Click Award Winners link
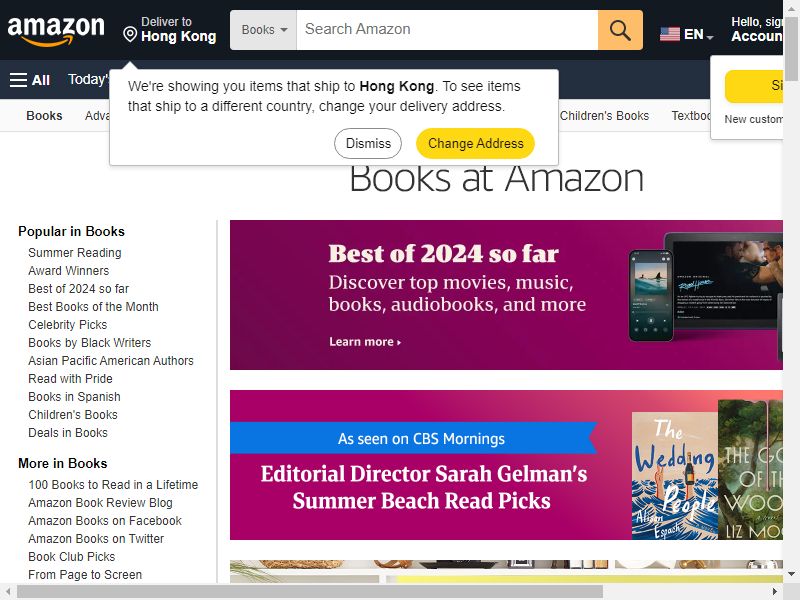800x600 pixels. coord(69,270)
